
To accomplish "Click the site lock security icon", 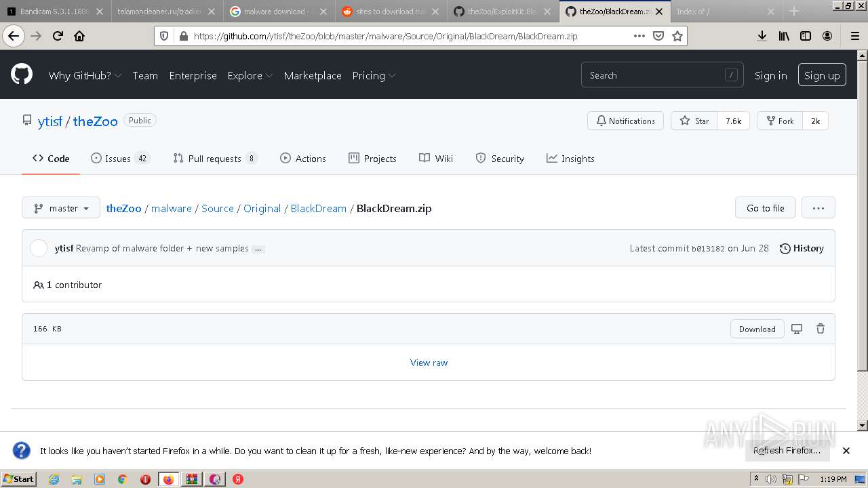I will (183, 36).
